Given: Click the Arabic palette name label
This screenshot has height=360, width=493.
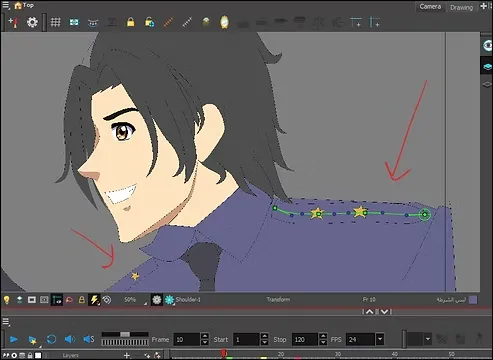Looking at the screenshot, I should 451,300.
